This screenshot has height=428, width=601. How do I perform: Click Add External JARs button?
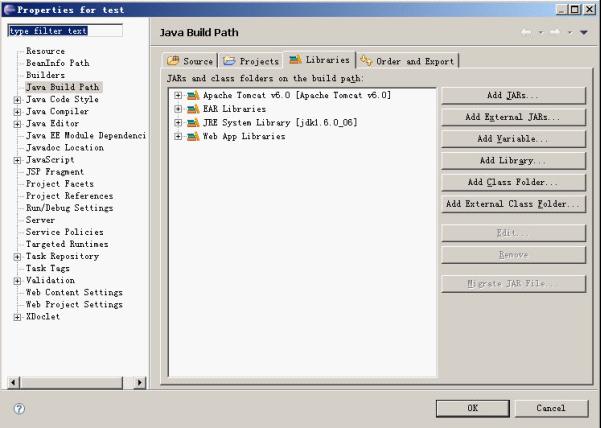tap(513, 117)
